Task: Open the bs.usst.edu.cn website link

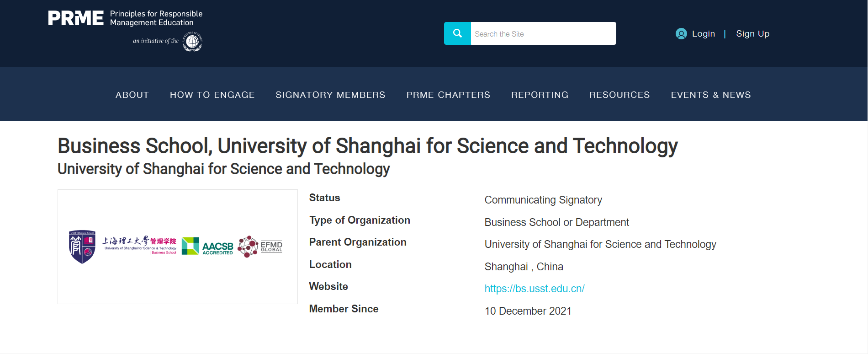Action: coord(535,289)
